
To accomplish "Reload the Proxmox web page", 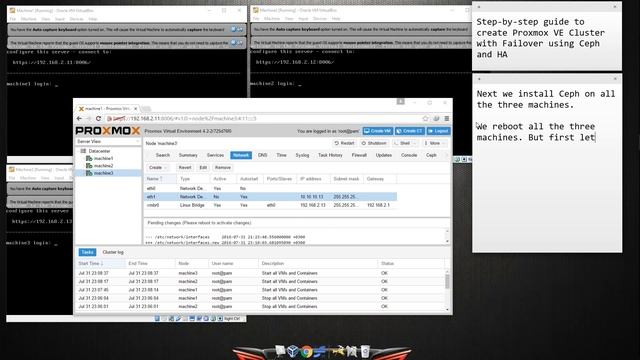I will tap(98, 118).
